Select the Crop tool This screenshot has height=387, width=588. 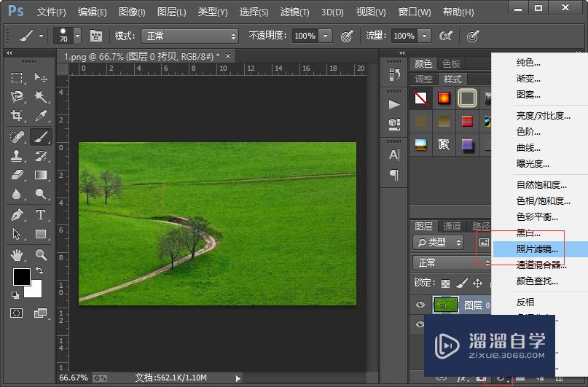[x=17, y=116]
